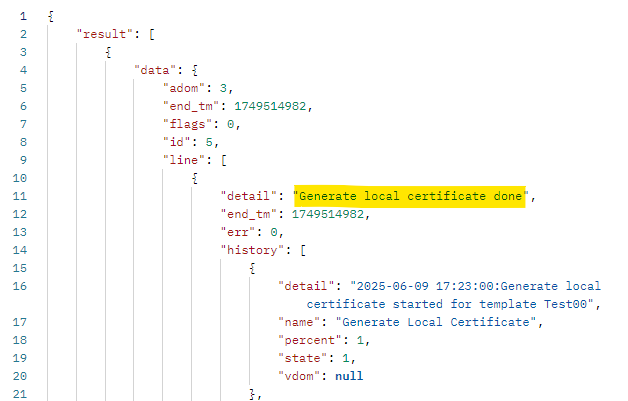
Task: Click line number 10 in gutter
Action: point(20,178)
